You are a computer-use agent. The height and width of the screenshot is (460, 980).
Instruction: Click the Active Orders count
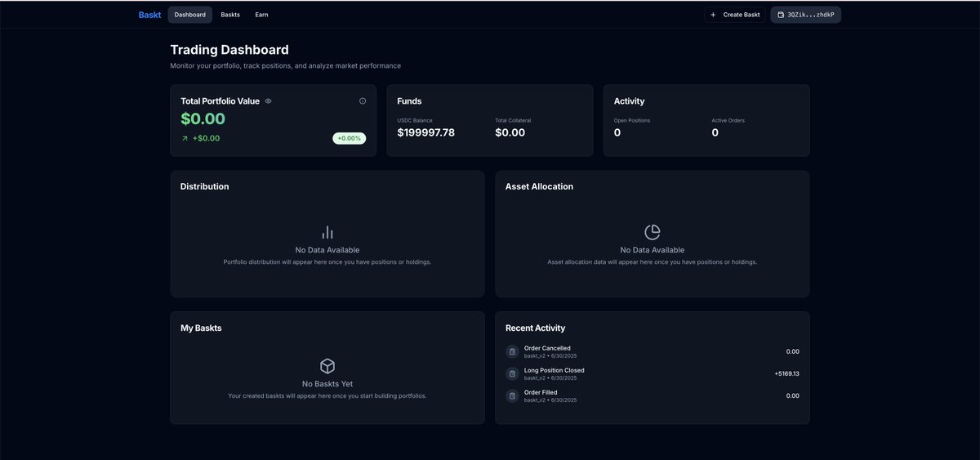click(x=715, y=132)
